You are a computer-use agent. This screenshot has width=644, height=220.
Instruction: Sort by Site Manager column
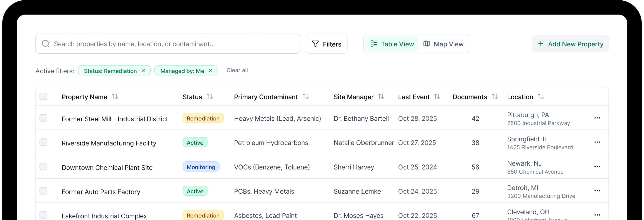coord(381,97)
